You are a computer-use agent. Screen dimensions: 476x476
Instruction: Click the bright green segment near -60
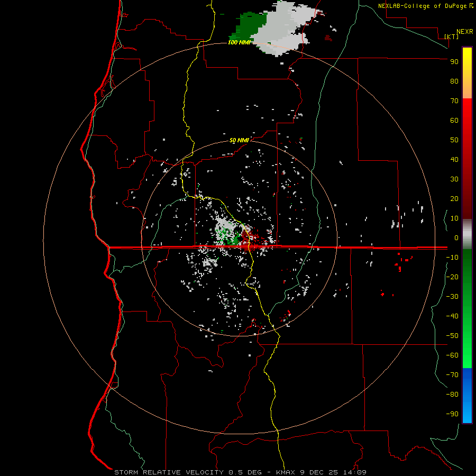point(467,356)
